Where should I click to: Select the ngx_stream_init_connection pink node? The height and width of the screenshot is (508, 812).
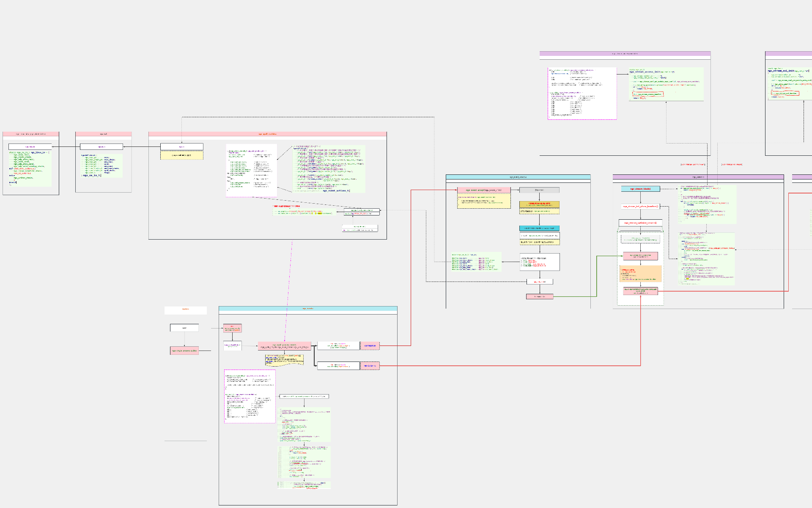640,256
